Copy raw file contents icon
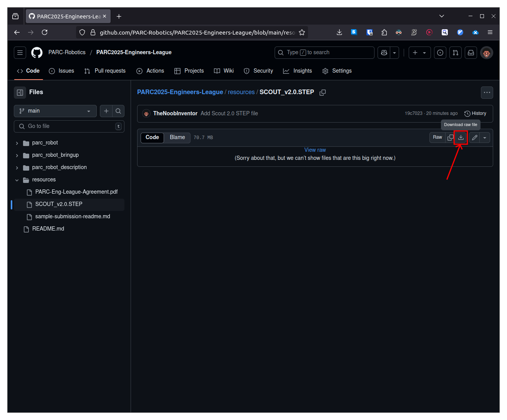The width and height of the screenshot is (507, 420). click(x=451, y=138)
